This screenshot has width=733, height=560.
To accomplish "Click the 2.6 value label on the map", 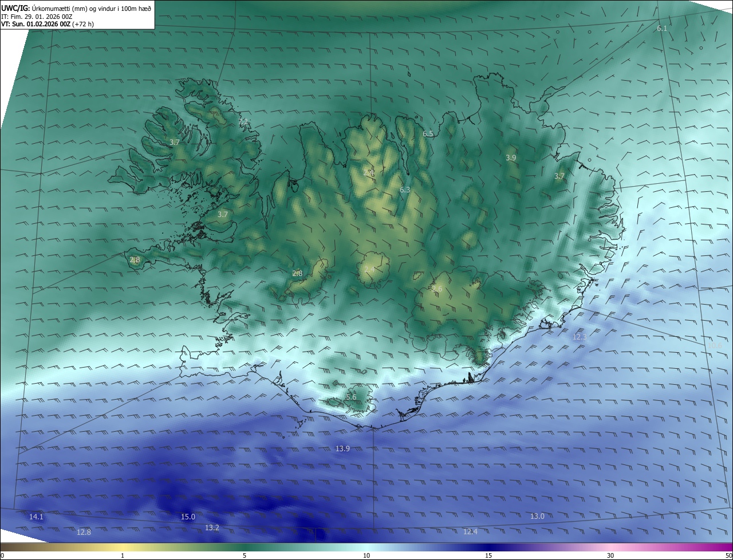I will pyautogui.click(x=438, y=289).
